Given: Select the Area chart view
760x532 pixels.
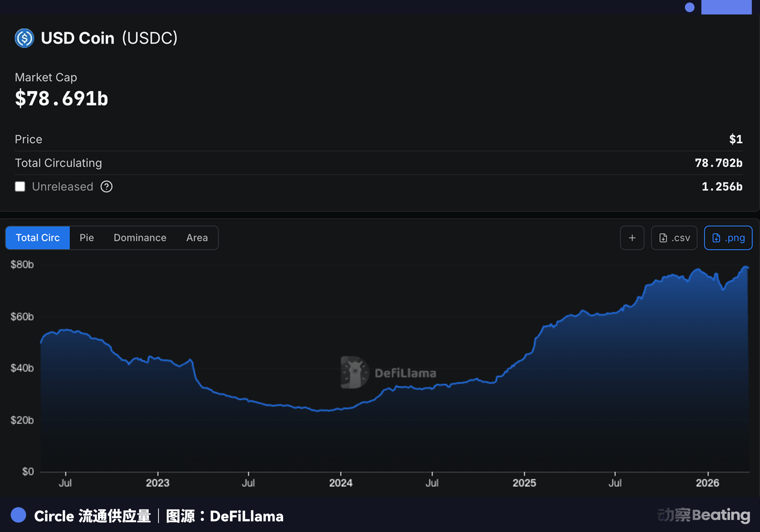Looking at the screenshot, I should point(197,238).
